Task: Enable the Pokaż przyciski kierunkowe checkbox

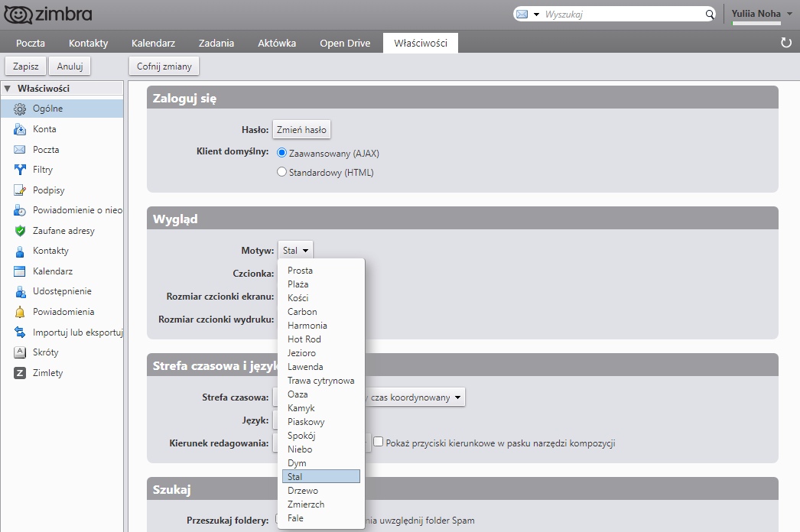Action: click(378, 443)
